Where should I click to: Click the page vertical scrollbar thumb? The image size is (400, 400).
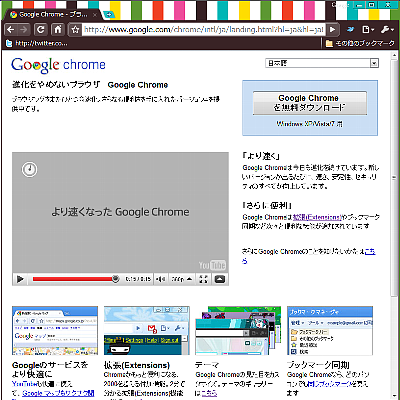tap(394, 177)
